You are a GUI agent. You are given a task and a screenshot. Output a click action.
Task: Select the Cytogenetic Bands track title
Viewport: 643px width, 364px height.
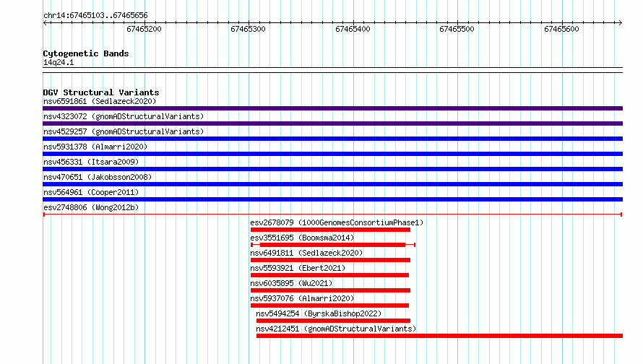pyautogui.click(x=86, y=53)
